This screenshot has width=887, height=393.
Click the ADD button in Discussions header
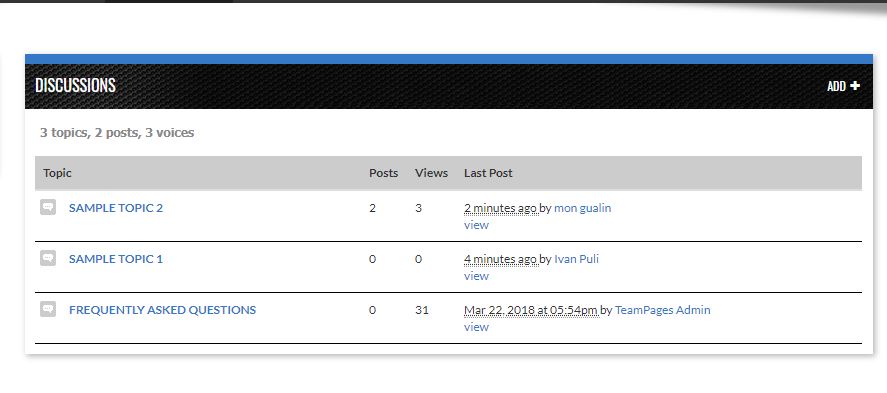843,86
